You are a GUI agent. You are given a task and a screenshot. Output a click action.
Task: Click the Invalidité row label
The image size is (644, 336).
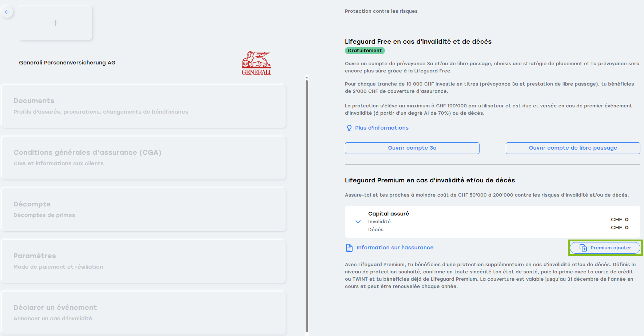[x=379, y=222]
